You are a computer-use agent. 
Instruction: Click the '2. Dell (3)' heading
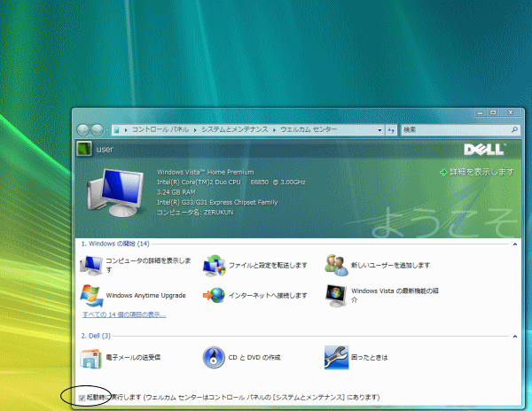click(x=96, y=336)
